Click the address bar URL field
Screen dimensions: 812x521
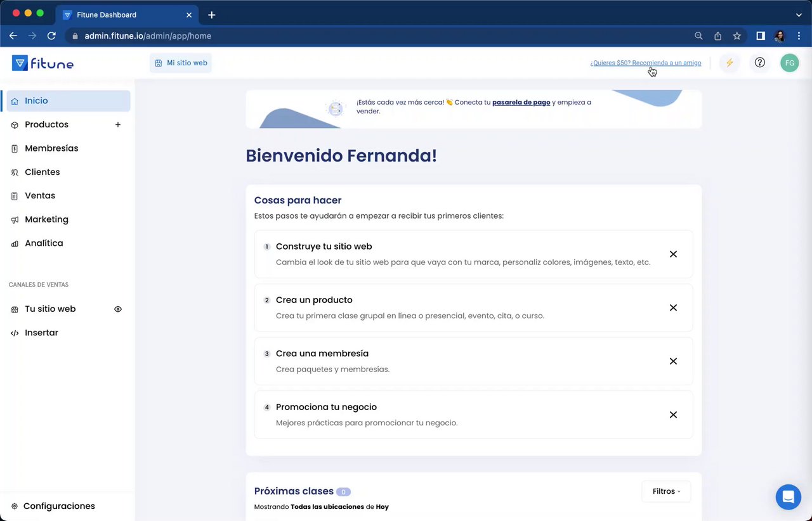[x=381, y=36]
